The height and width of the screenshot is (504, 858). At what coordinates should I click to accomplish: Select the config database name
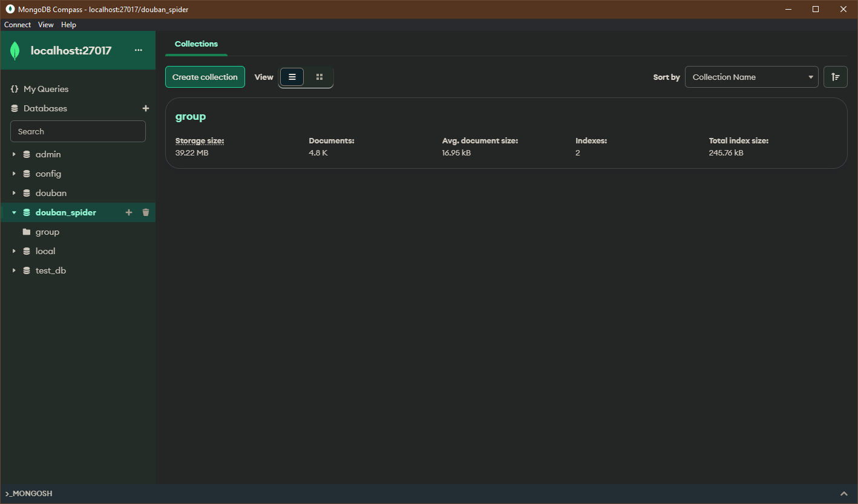pos(48,174)
